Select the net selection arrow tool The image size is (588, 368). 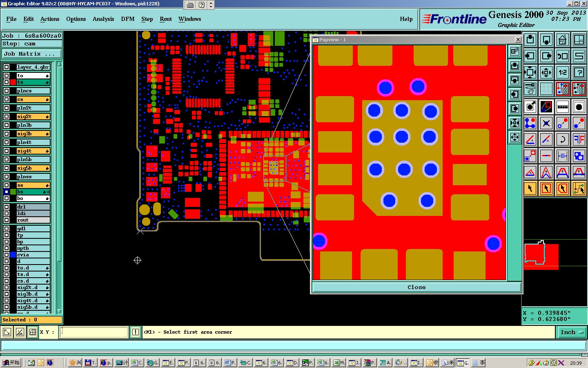[579, 188]
